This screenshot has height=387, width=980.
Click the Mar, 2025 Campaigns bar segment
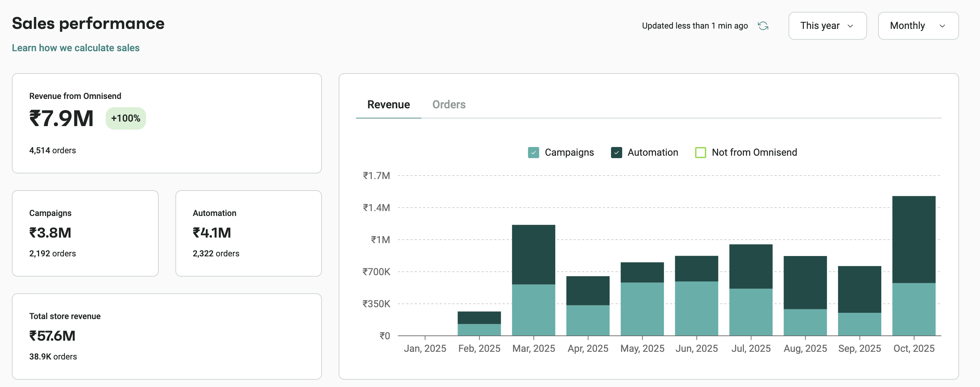point(533,310)
